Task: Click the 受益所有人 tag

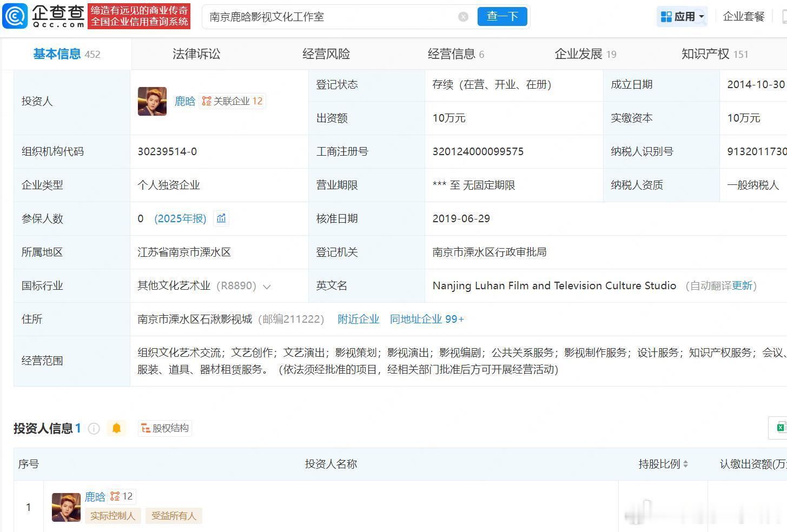Action: click(x=174, y=516)
